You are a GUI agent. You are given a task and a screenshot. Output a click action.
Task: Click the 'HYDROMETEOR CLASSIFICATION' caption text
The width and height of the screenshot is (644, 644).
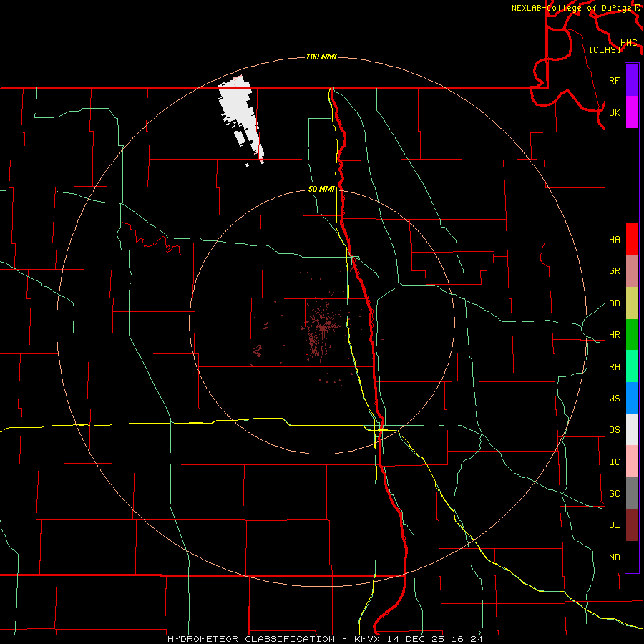click(251, 639)
